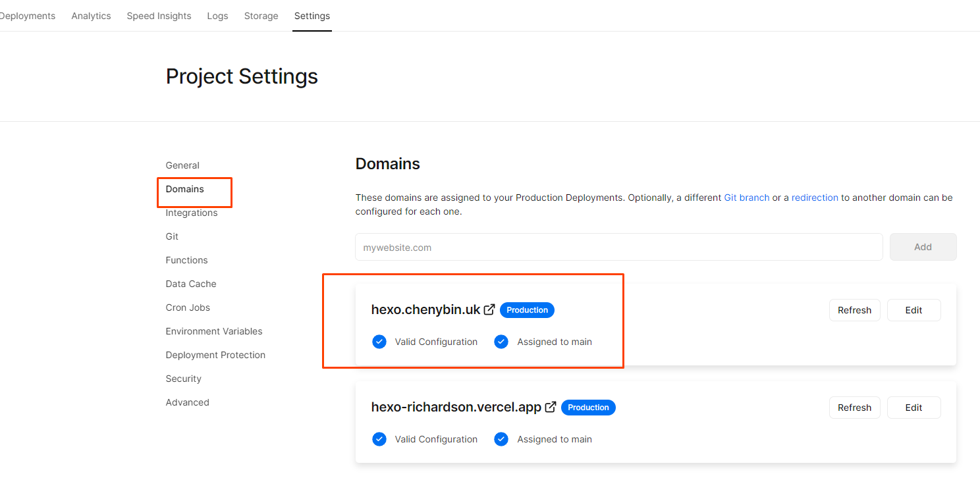980x478 pixels.
Task: Open the Speed Insights tab
Action: pos(159,16)
